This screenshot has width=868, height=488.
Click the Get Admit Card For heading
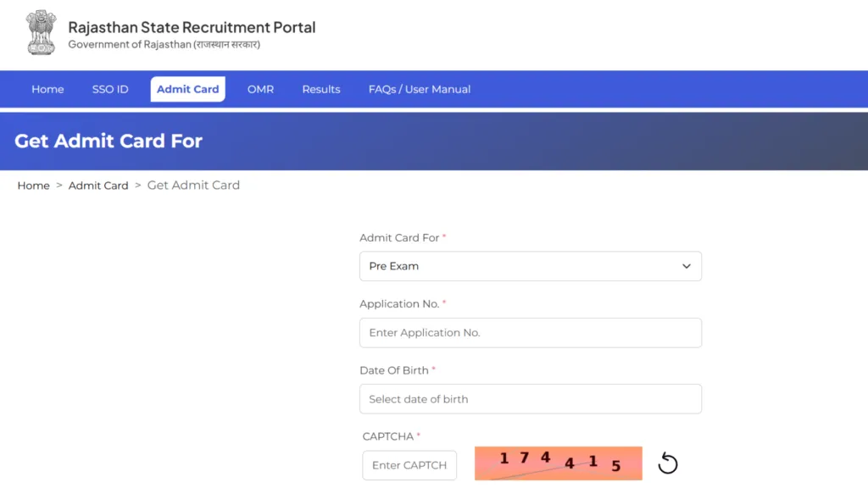coord(108,141)
